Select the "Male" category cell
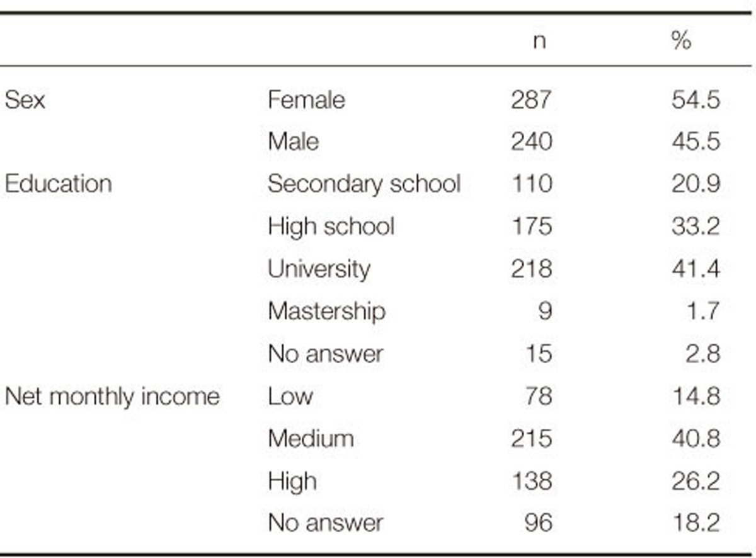Viewport: 756px width, 558px height. pyautogui.click(x=293, y=142)
